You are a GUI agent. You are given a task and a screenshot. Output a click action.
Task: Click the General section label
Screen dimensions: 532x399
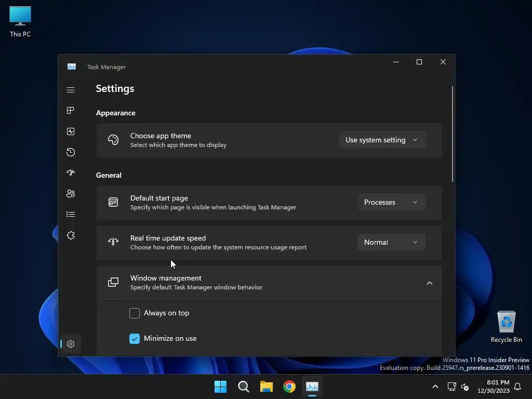pos(109,175)
